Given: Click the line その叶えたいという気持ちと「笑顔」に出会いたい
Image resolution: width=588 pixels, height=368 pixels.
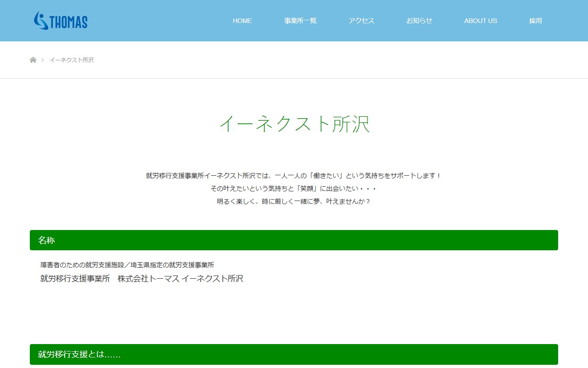Looking at the screenshot, I should [294, 189].
